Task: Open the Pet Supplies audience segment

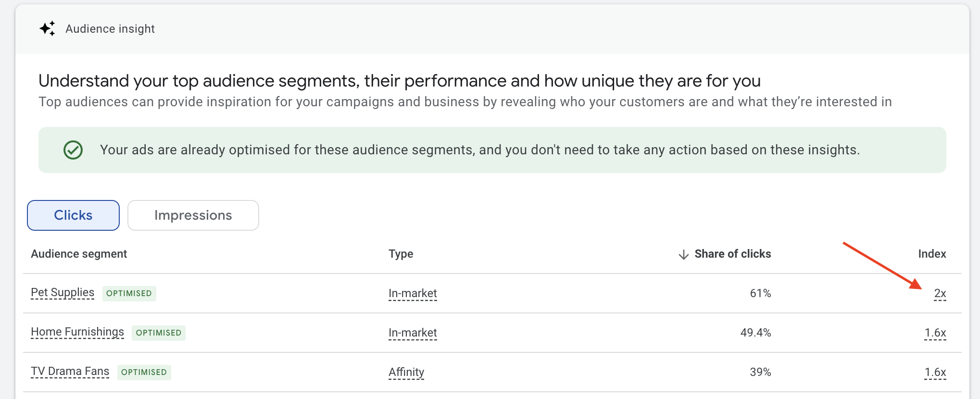Action: [63, 293]
